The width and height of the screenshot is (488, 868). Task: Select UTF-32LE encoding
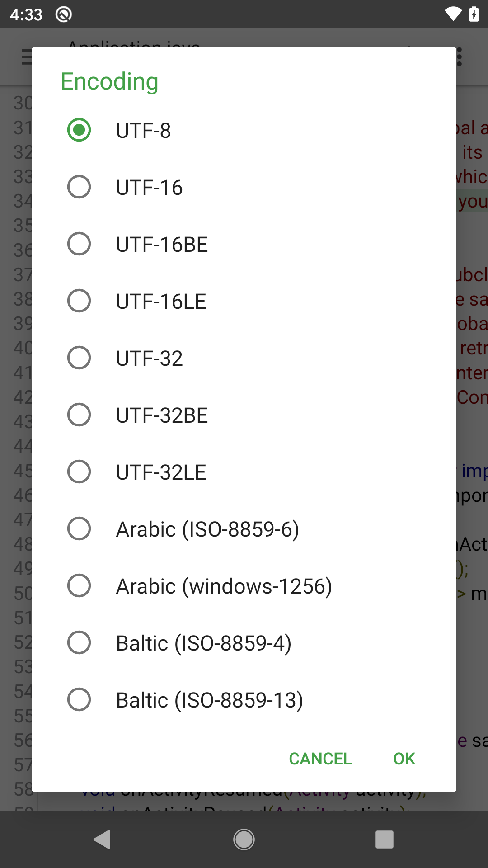pos(79,472)
